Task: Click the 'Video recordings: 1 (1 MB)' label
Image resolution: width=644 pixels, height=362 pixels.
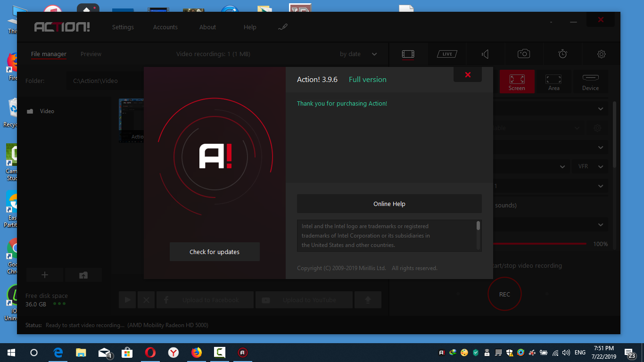Action: (x=213, y=54)
